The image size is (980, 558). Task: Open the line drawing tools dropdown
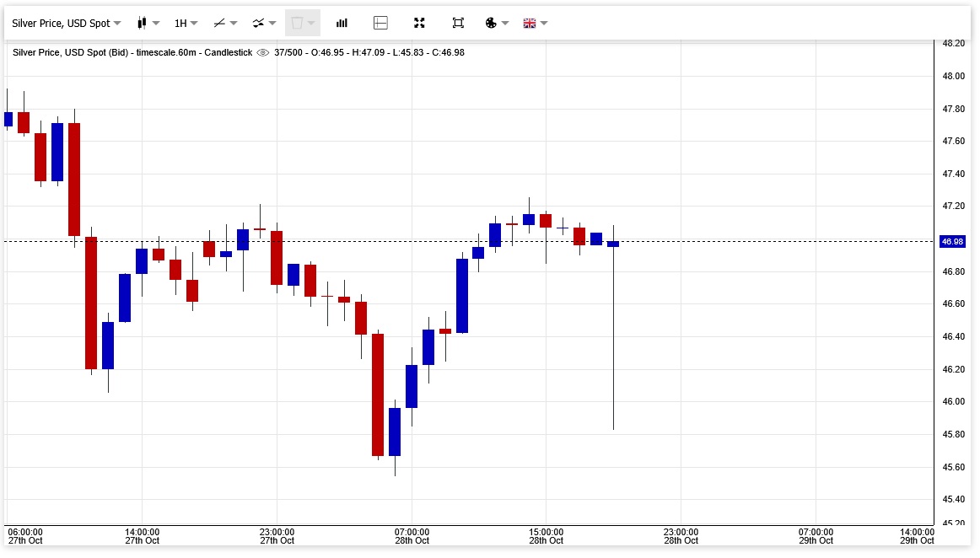coord(225,23)
